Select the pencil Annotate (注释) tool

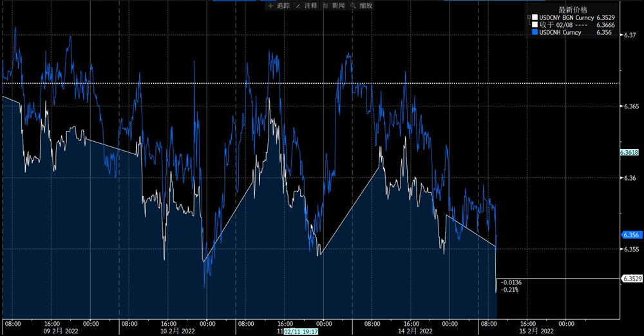[298, 6]
